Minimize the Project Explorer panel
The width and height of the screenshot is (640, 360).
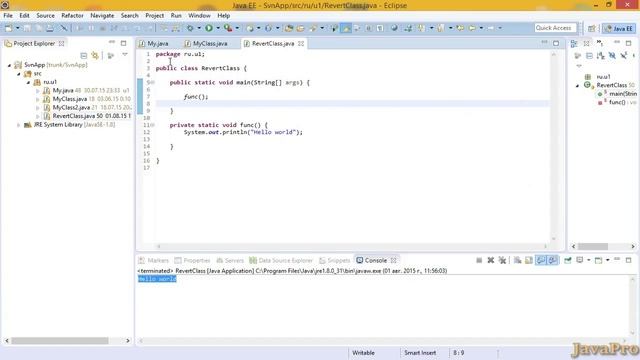coord(112,42)
